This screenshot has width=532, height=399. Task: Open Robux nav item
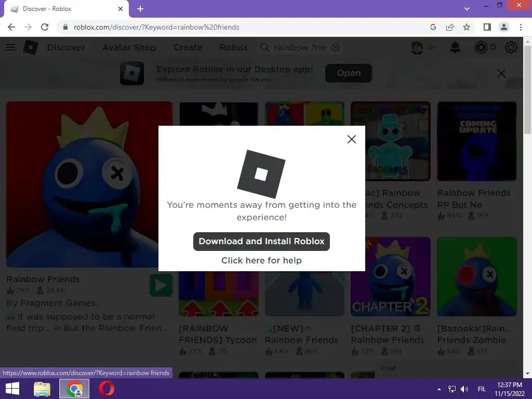tap(233, 47)
